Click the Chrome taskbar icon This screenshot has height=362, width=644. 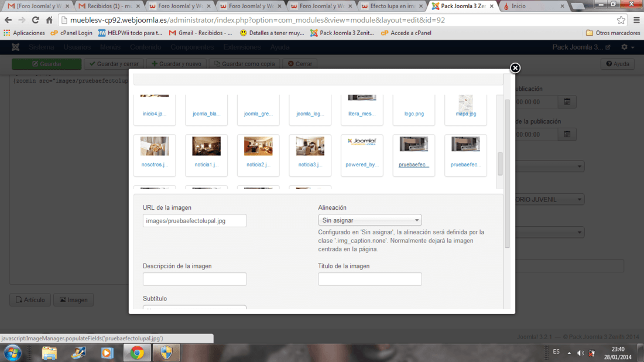pos(137,353)
